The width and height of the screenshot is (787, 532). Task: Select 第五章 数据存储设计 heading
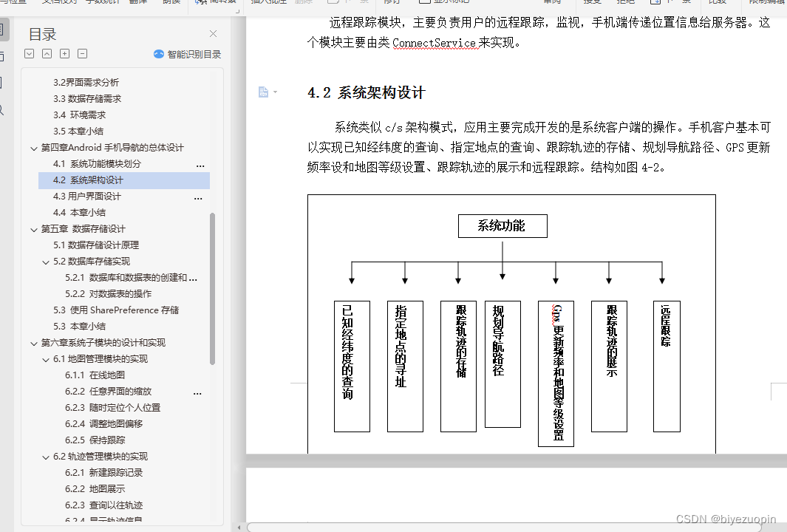pos(84,229)
